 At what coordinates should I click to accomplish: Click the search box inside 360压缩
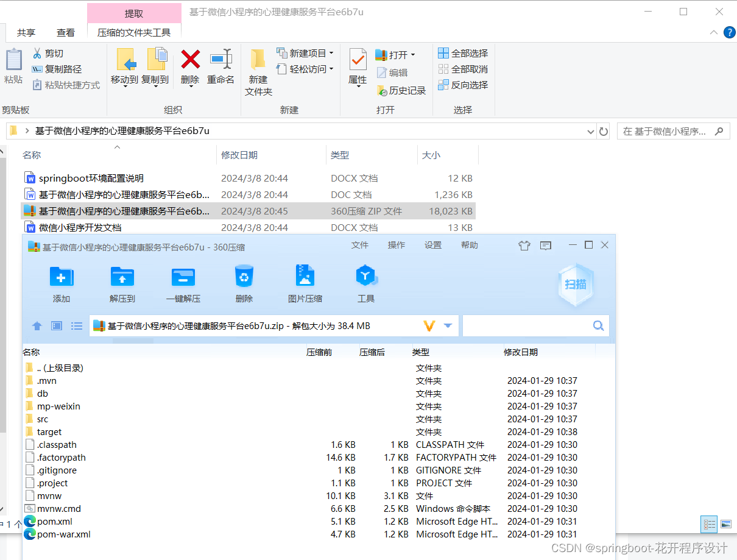[530, 325]
